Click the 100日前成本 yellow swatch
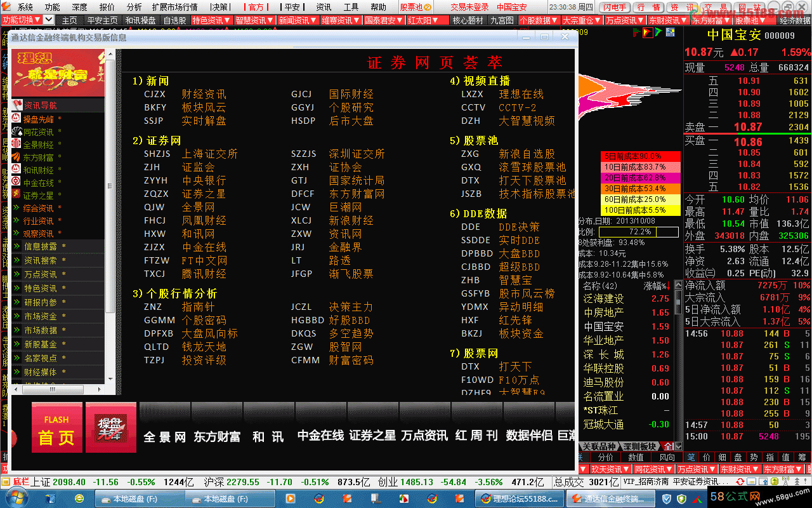812x508 pixels. pos(640,210)
